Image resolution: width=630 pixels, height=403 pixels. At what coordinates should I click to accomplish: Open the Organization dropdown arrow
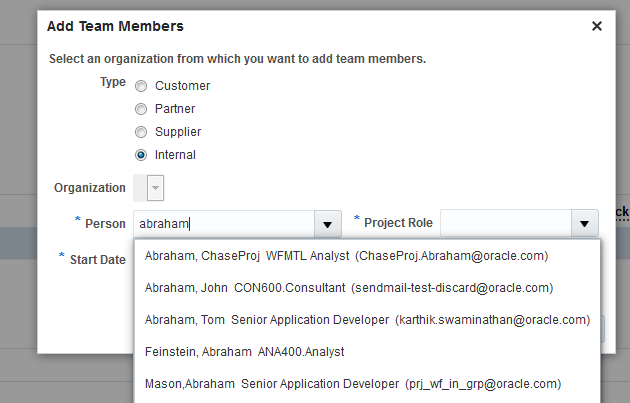click(157, 188)
